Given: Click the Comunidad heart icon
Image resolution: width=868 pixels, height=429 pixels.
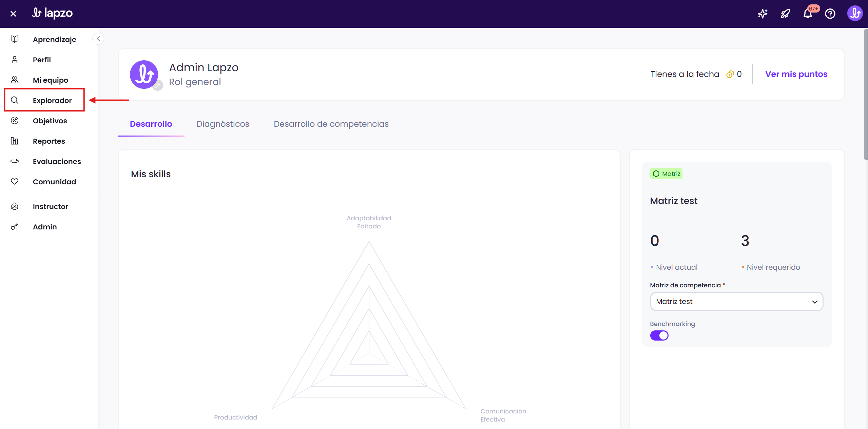Looking at the screenshot, I should tap(15, 182).
